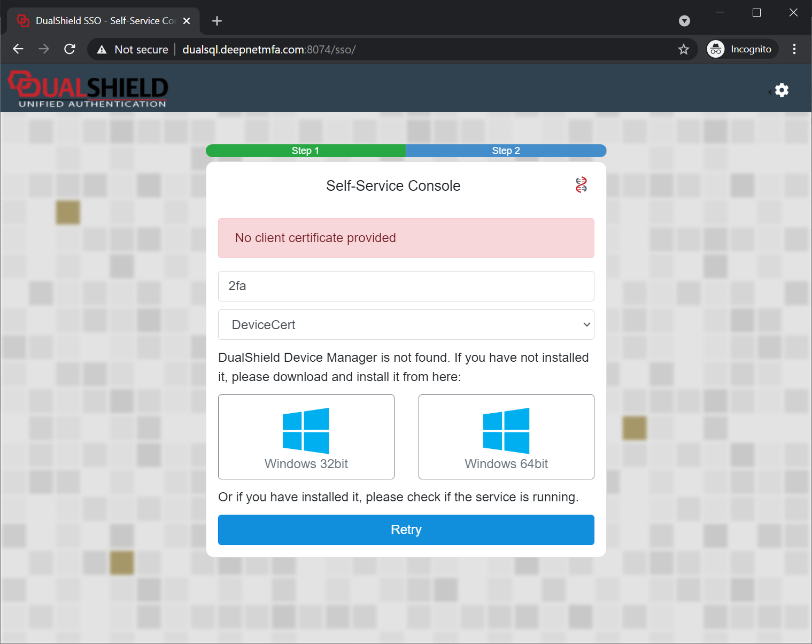The image size is (812, 644).
Task: Open the settings gear in DualShield header
Action: (782, 90)
